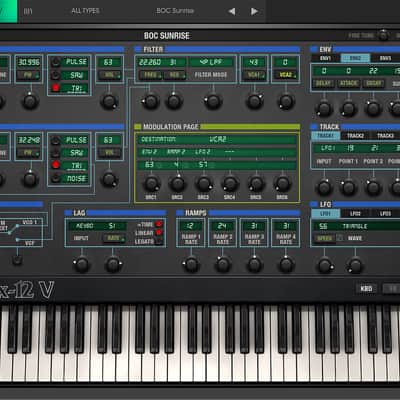Enable NOISE on the lower oscillator
This screenshot has width=400, height=400.
click(x=56, y=178)
